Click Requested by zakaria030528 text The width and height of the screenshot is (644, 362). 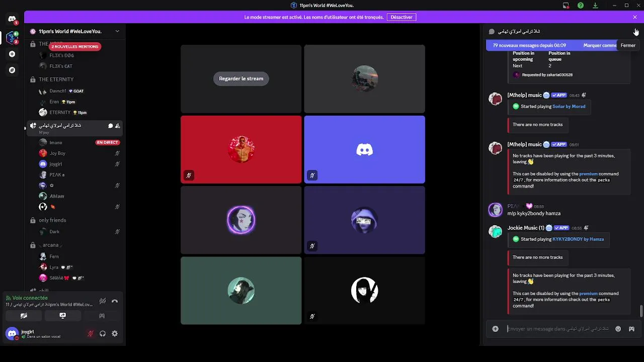(547, 75)
